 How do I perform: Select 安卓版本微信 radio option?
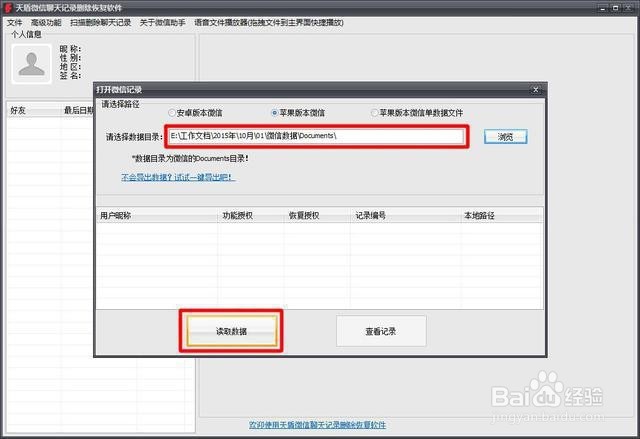tap(195, 113)
